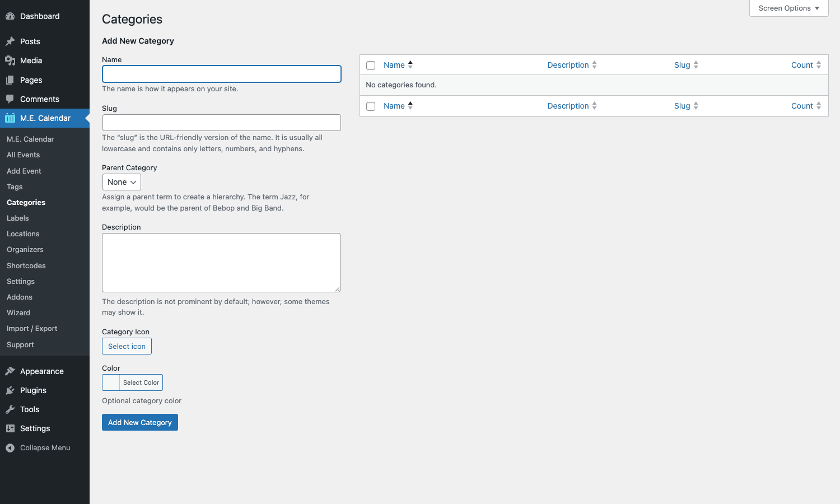840x504 pixels.
Task: Focus the category Name input field
Action: coord(222,74)
